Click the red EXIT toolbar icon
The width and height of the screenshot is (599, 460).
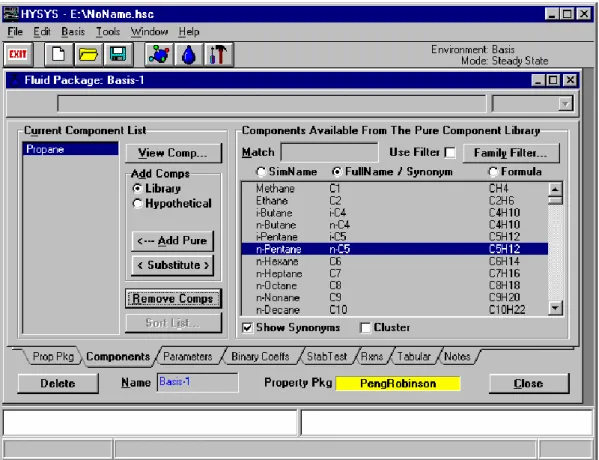tap(18, 55)
